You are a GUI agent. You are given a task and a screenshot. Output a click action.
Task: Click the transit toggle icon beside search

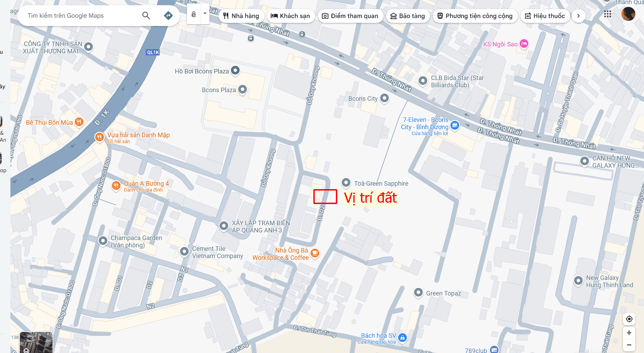[x=194, y=14]
